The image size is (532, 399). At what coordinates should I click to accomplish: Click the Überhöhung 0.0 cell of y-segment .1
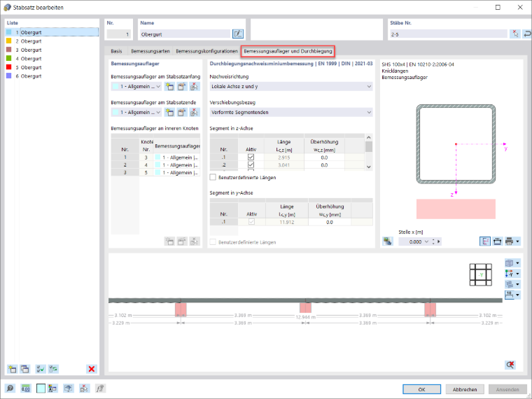coord(330,222)
